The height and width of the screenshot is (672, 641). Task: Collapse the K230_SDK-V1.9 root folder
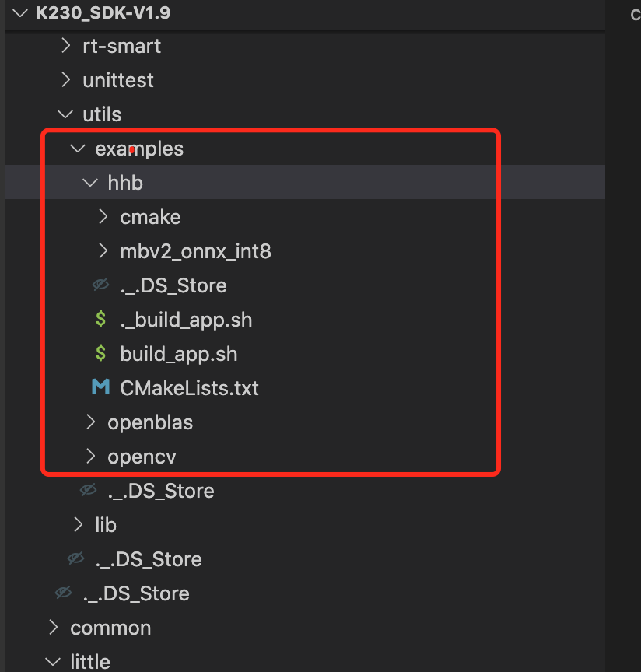[21, 13]
